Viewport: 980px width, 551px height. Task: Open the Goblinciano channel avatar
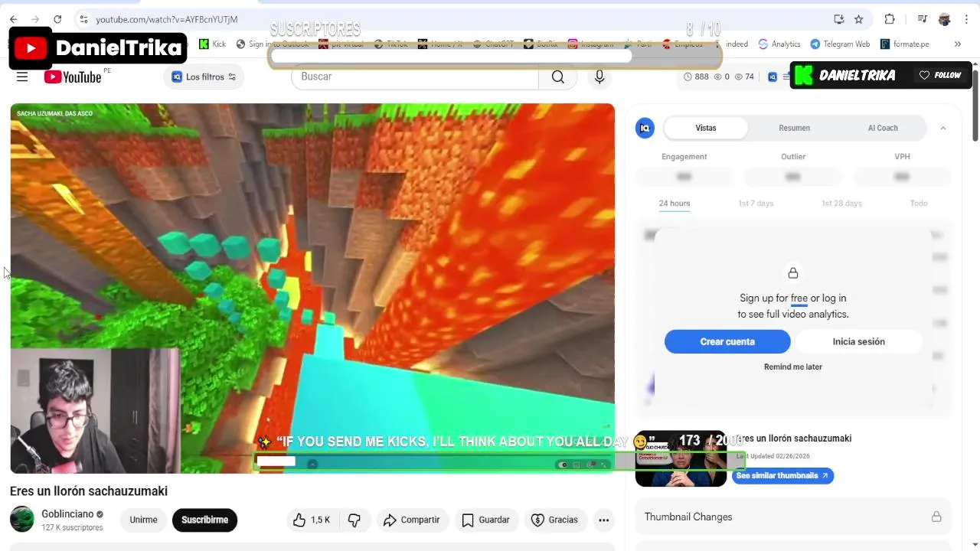tap(22, 520)
